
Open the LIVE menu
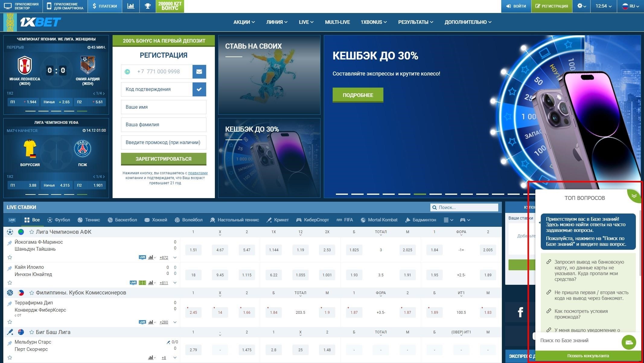[x=306, y=22]
